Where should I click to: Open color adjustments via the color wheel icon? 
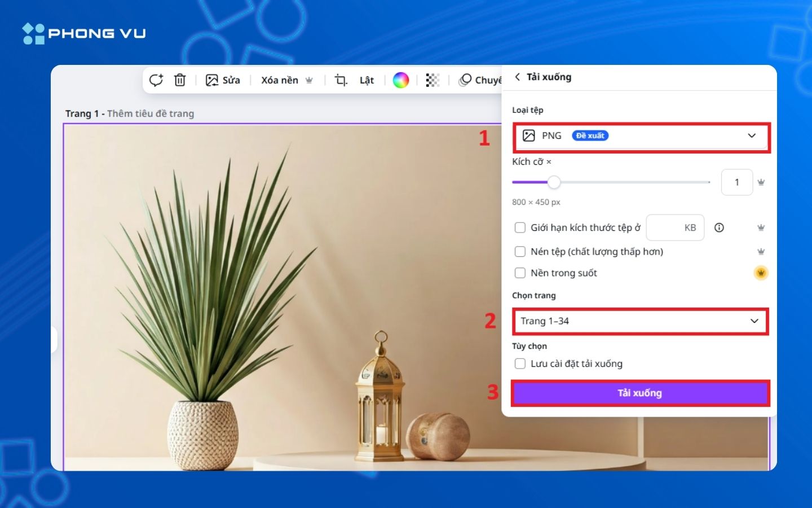[x=400, y=80]
